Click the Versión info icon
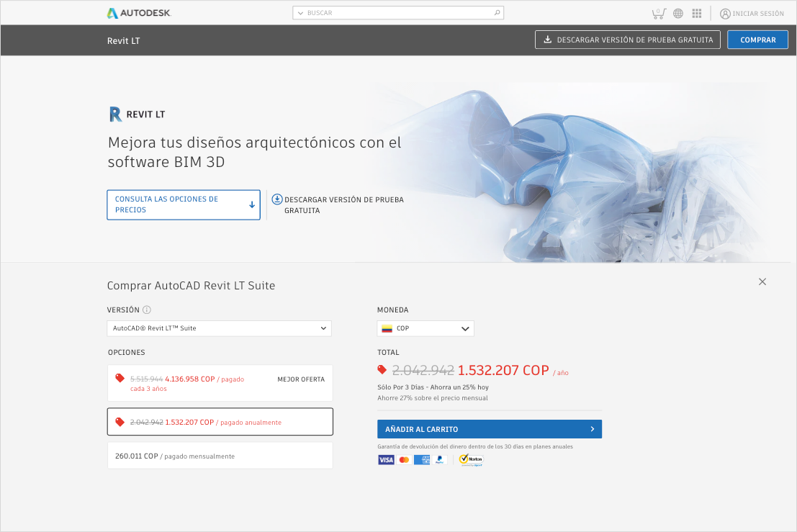Image resolution: width=797 pixels, height=532 pixels. click(x=147, y=310)
